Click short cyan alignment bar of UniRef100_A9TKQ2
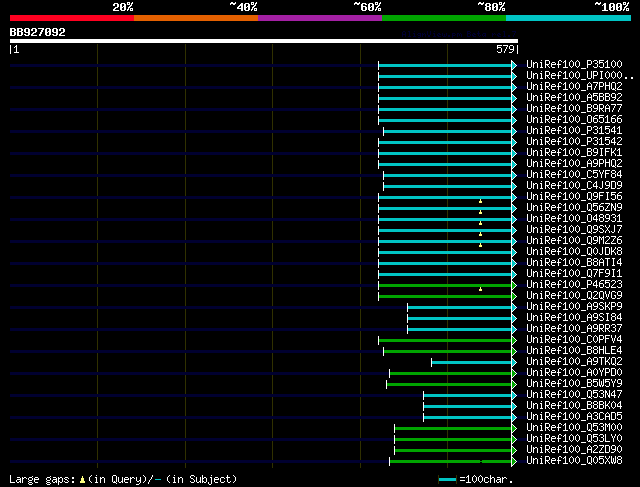Screen dimensions: 640x487 click(x=471, y=362)
